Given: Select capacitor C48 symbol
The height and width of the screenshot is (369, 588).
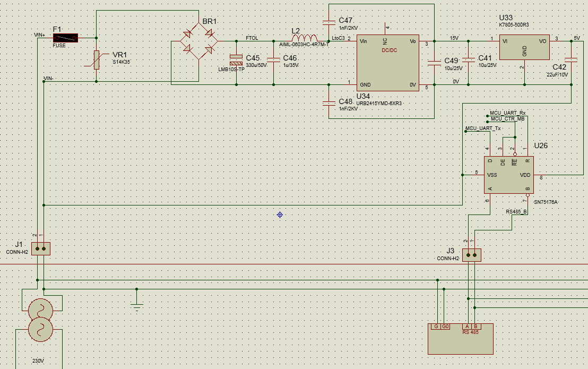Looking at the screenshot, I should 329,103.
